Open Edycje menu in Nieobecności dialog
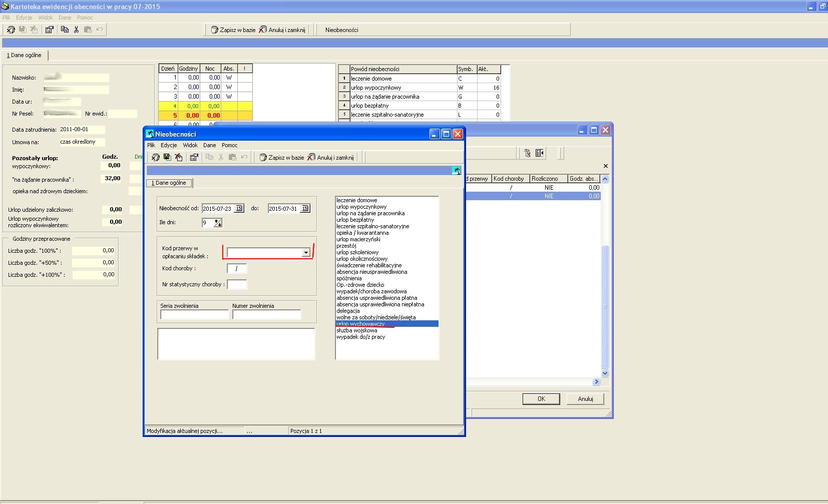 (x=169, y=145)
